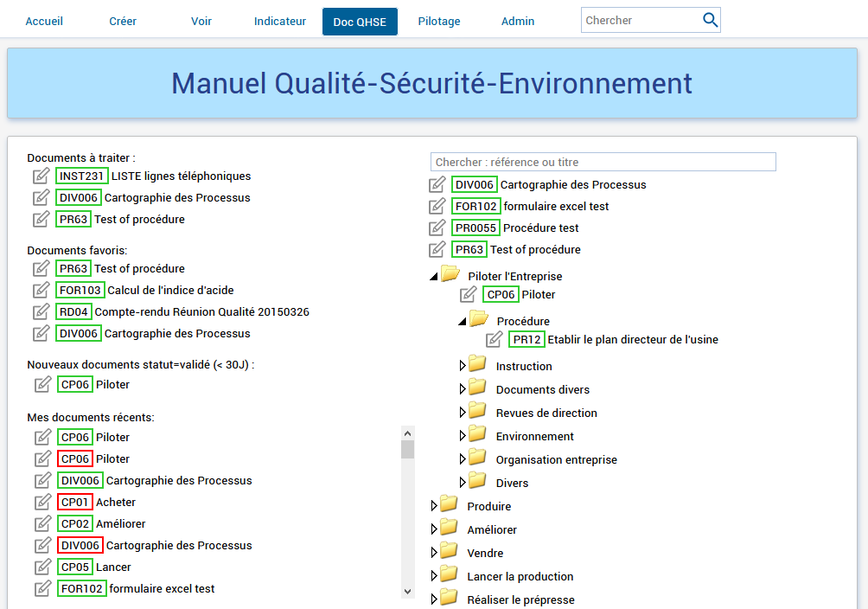
Task: Expand the Produire folder arrow
Action: [x=434, y=505]
